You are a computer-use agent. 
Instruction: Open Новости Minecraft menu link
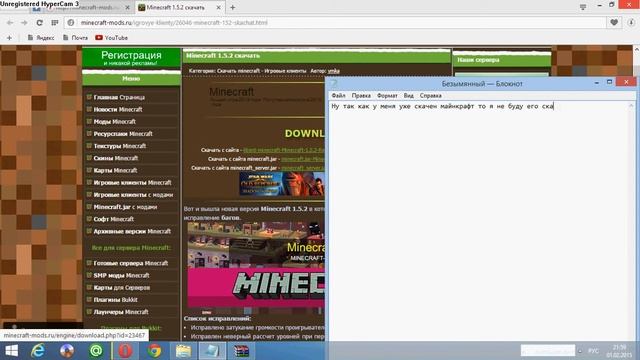tap(118, 109)
